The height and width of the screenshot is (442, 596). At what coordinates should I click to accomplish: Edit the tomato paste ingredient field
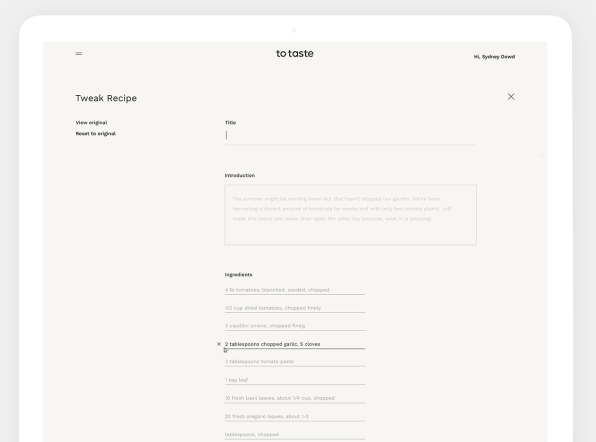pyautogui.click(x=295, y=362)
